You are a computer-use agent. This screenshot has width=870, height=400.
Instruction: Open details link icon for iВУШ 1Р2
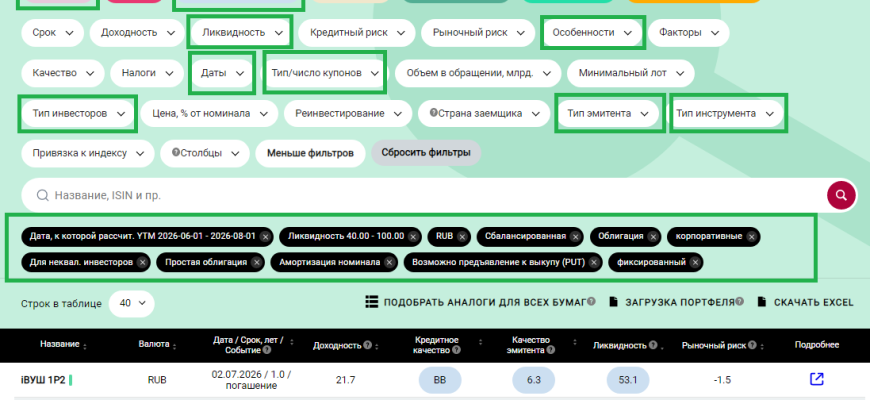[816, 380]
